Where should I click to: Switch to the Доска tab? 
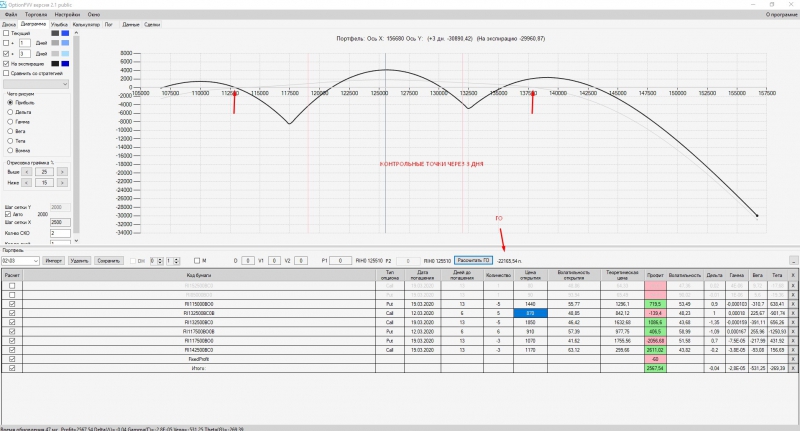[x=9, y=24]
